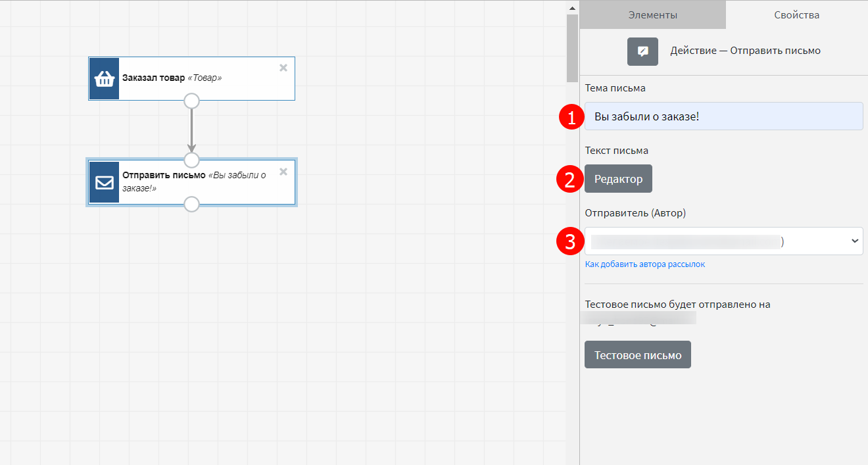This screenshot has width=868, height=465.
Task: Delete the «Отправить письмо» node via its X
Action: 283,172
